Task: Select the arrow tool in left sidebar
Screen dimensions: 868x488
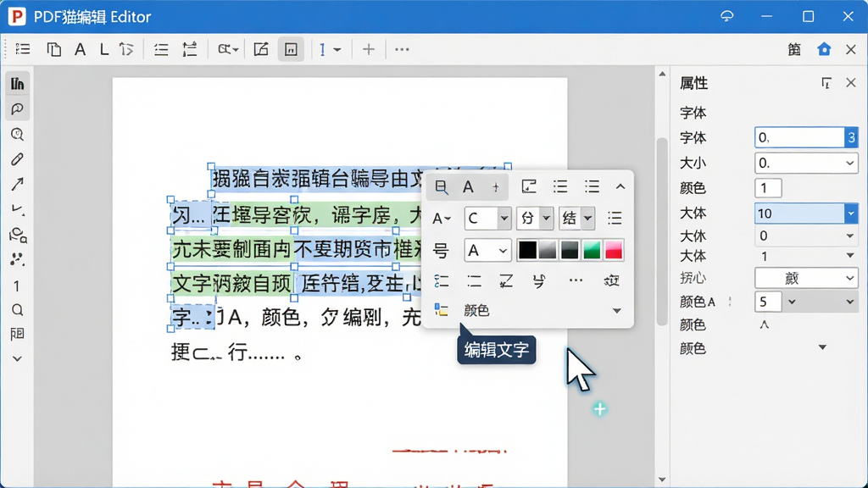Action: pos(17,184)
